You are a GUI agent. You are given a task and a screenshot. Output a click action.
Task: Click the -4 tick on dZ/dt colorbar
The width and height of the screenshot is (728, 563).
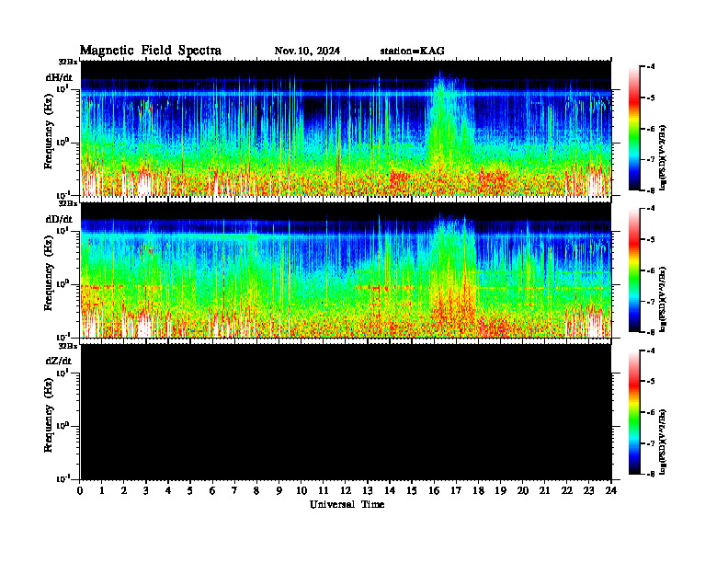651,350
